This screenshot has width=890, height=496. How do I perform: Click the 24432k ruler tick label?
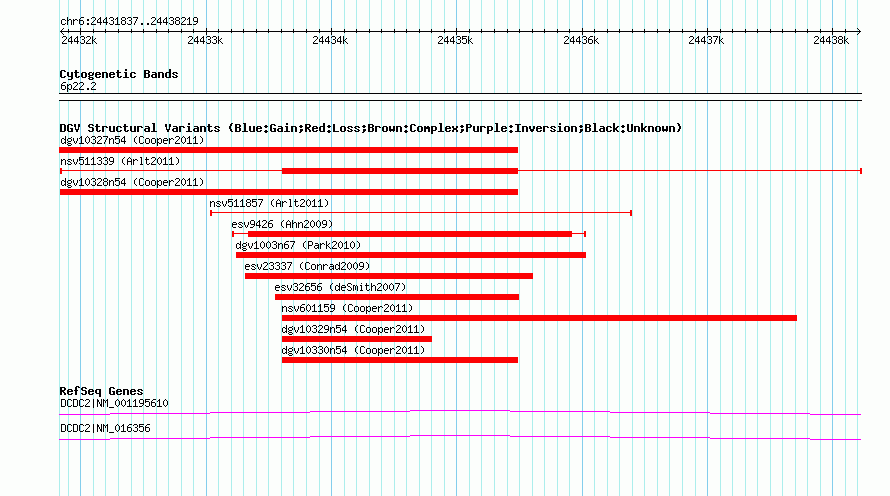[x=79, y=40]
